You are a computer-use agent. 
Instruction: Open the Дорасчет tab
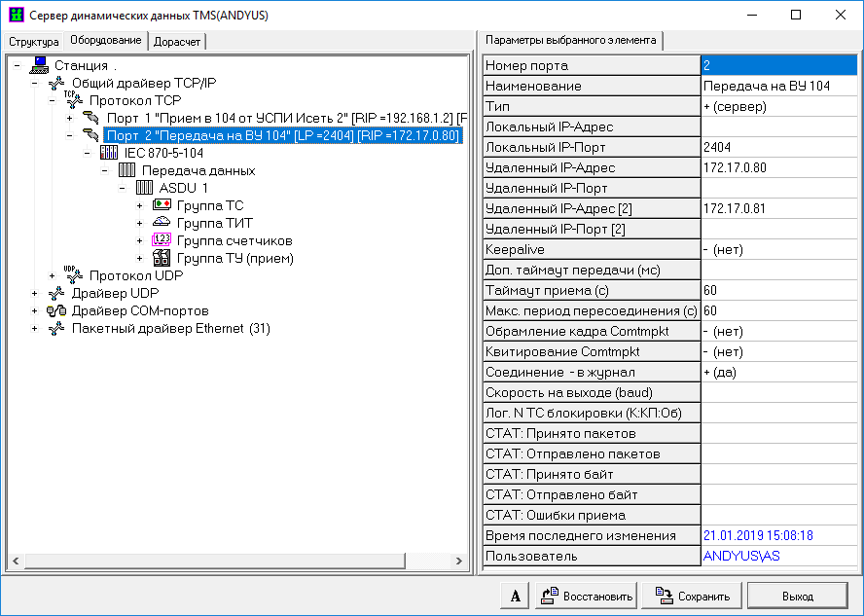coord(177,42)
